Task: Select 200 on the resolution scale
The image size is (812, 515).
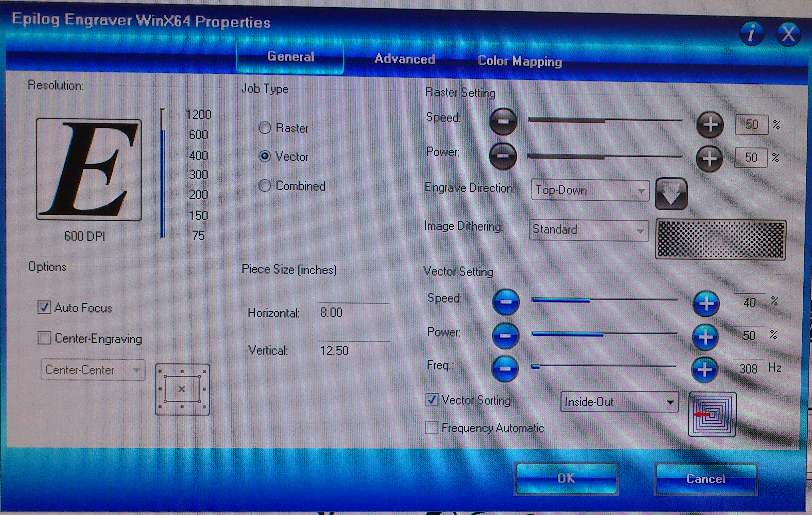Action: pos(198,195)
